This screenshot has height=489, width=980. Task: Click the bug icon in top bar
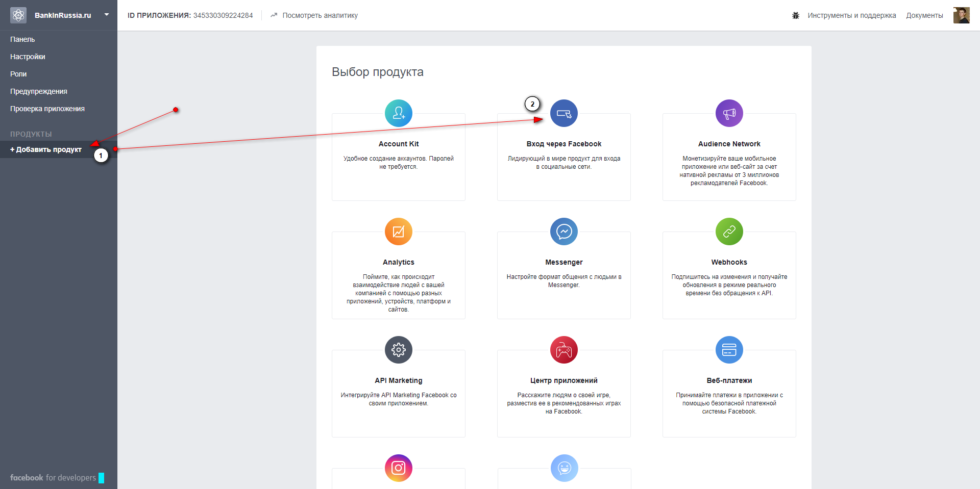click(x=796, y=15)
